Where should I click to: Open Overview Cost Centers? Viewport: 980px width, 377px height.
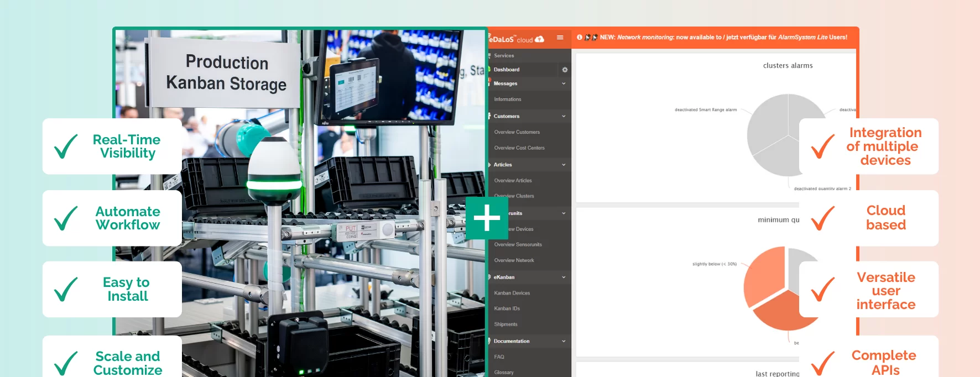[519, 148]
